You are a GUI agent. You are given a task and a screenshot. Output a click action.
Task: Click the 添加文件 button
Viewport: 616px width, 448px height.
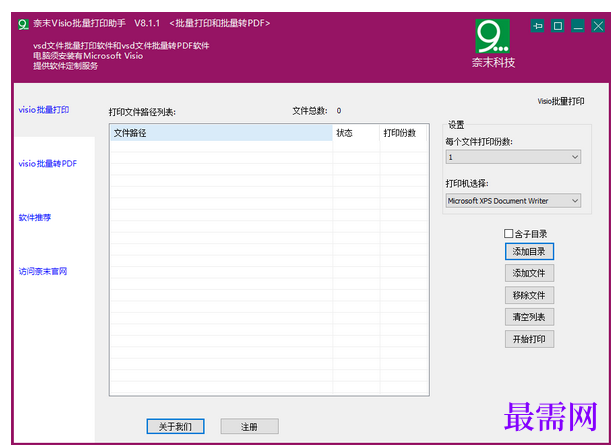(x=529, y=273)
